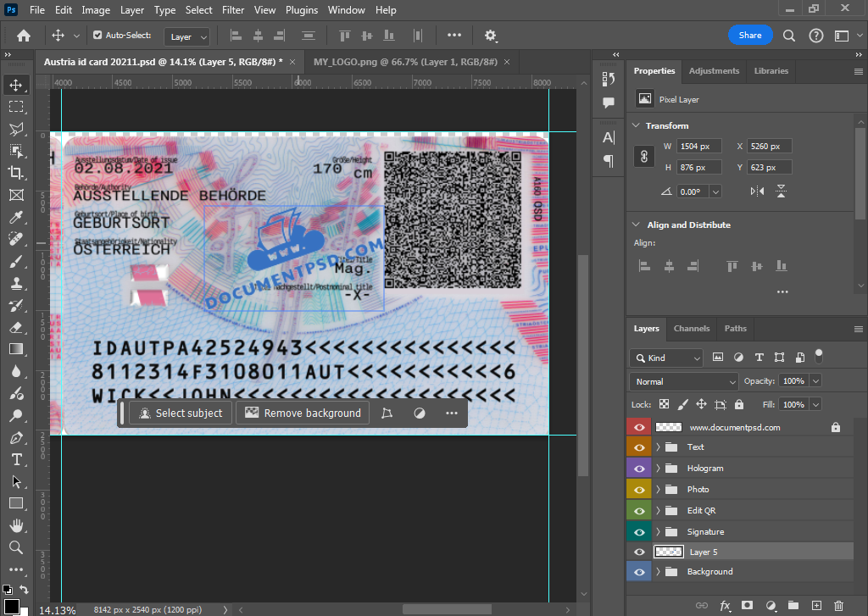Choose the Eyedropper tool
The image size is (868, 616).
click(16, 217)
